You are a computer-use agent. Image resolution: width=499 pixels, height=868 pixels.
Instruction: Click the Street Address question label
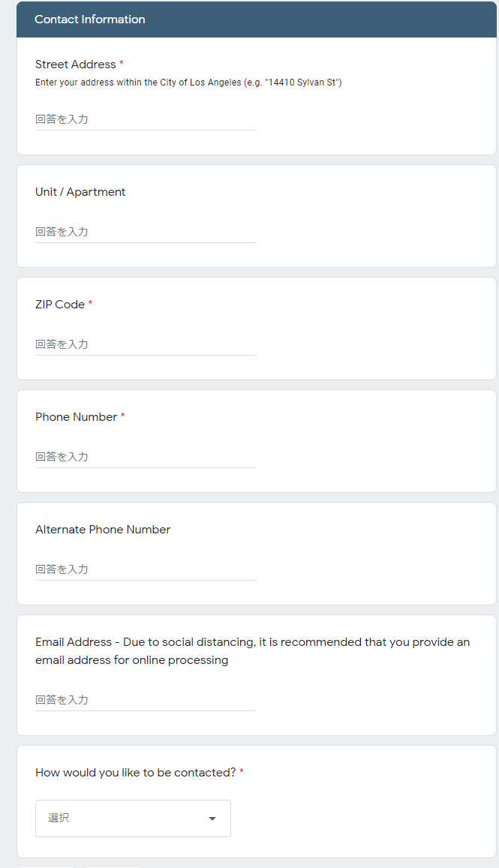pos(75,65)
